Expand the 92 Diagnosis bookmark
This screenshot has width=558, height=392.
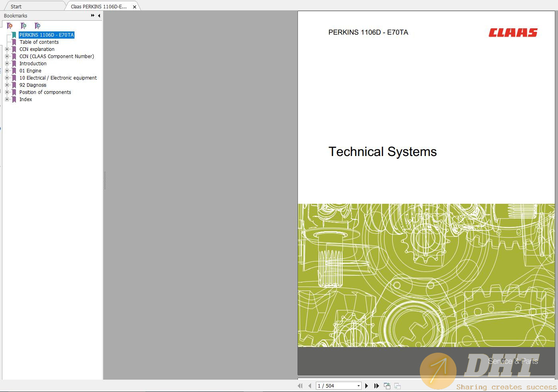pyautogui.click(x=7, y=85)
